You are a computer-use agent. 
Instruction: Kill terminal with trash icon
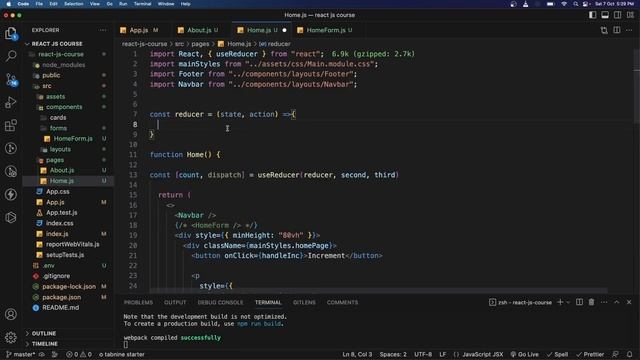tap(591, 302)
